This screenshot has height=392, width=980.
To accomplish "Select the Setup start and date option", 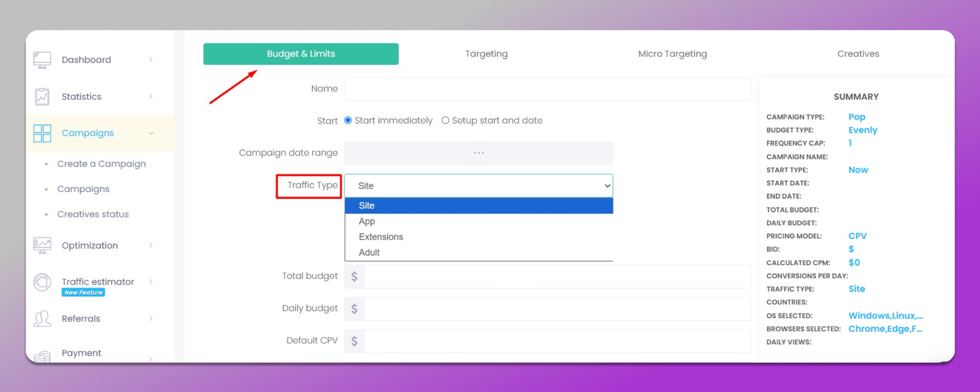I will 446,120.
